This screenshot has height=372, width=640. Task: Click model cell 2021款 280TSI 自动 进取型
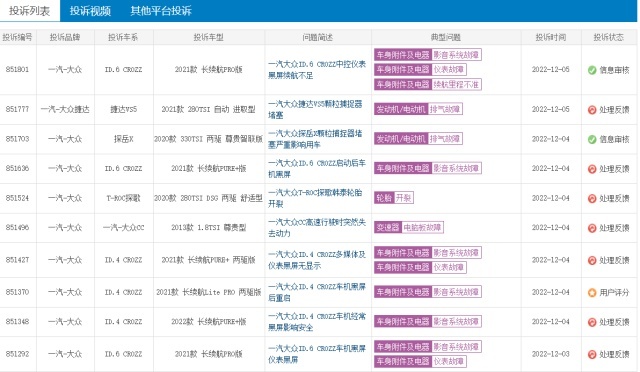click(x=209, y=109)
